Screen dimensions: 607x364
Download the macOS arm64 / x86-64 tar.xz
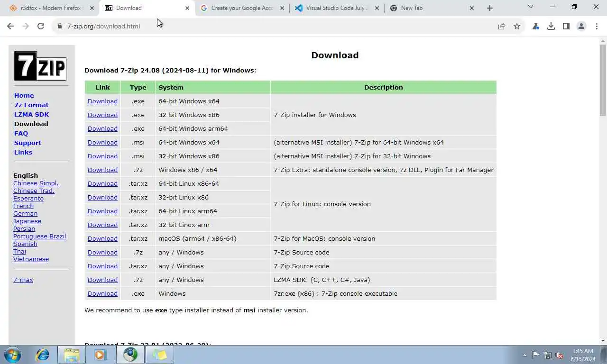point(102,238)
